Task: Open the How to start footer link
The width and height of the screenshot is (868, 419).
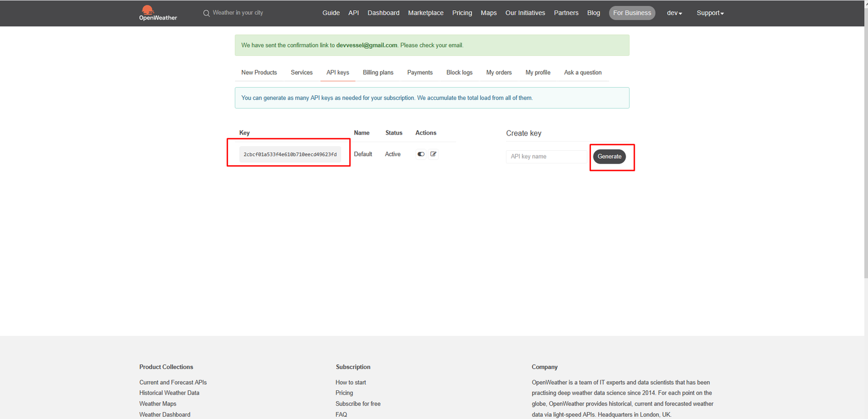Action: coord(350,383)
